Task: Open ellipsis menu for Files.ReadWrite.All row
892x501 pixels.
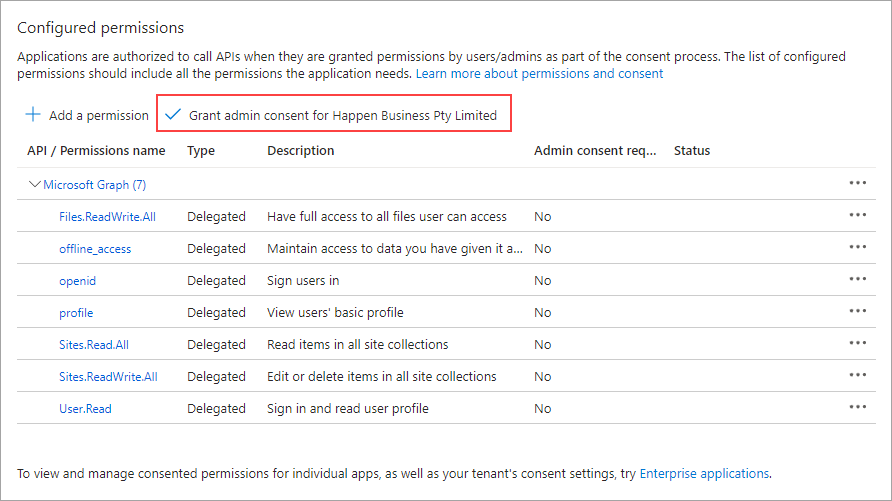Action: tap(857, 216)
